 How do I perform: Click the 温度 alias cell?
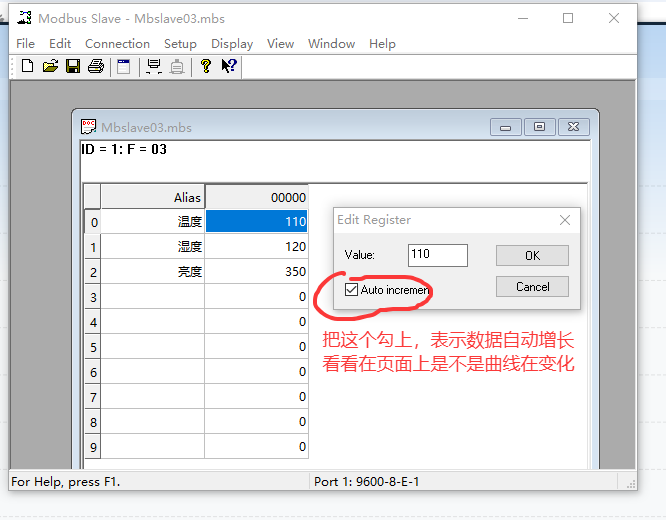click(152, 221)
